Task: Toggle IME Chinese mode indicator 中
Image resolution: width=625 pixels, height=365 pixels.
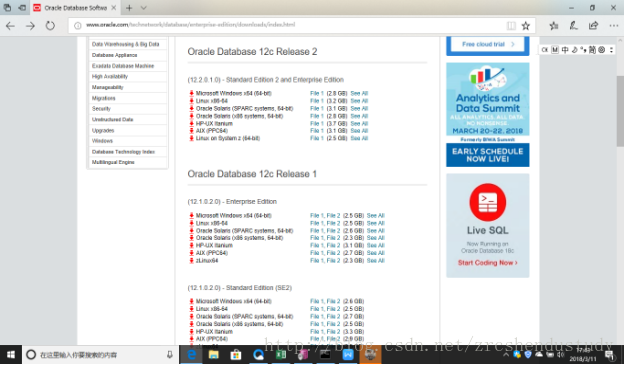Action: (x=565, y=50)
